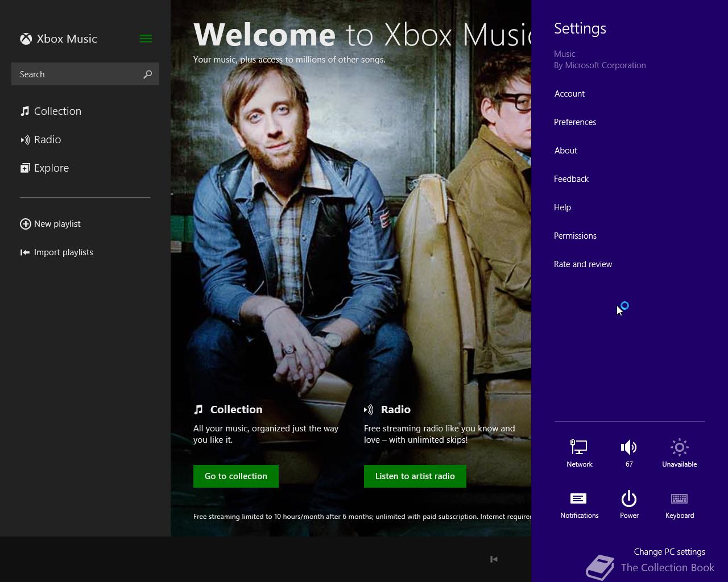Click the Welcome to Xbox Music title
The height and width of the screenshot is (582, 728).
click(x=362, y=34)
